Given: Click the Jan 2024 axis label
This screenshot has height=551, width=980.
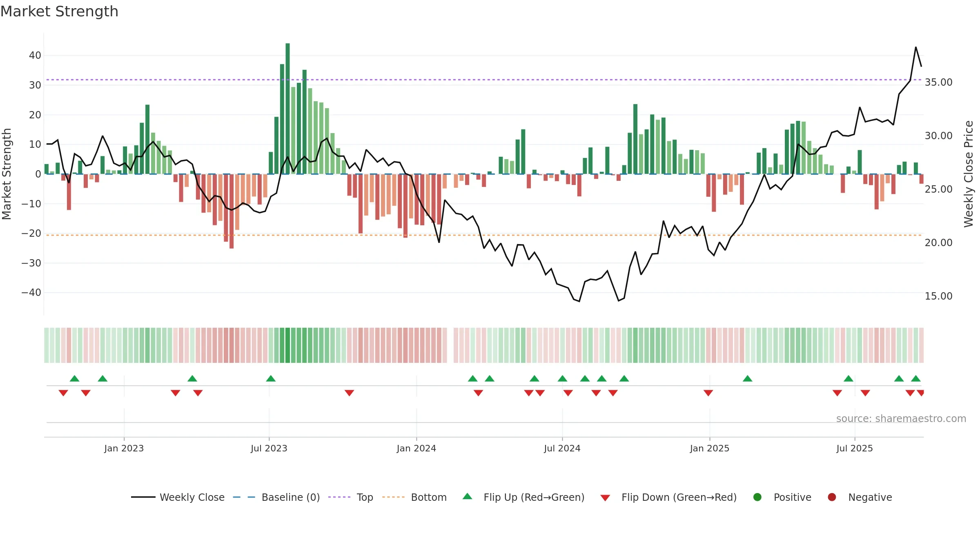Looking at the screenshot, I should tap(416, 448).
